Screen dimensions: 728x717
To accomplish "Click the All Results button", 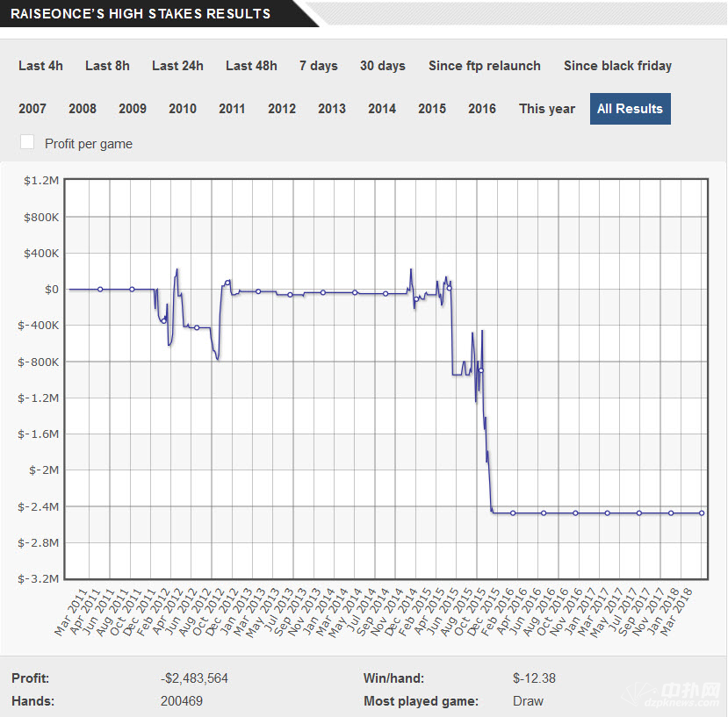I will [x=630, y=109].
